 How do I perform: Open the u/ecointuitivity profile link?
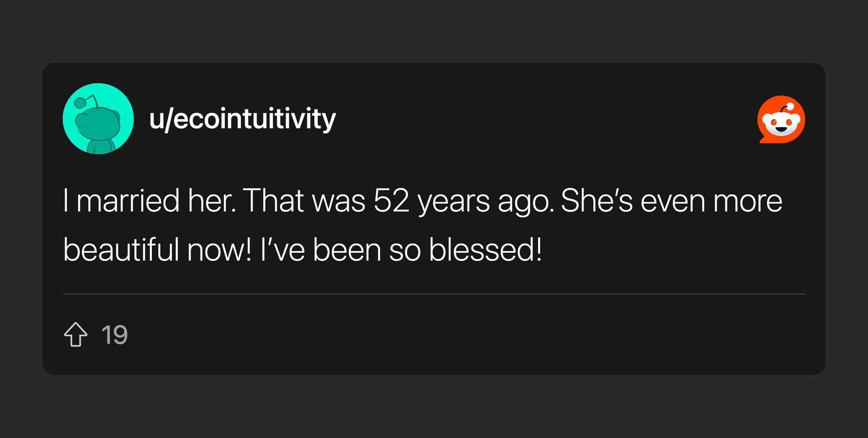(242, 119)
